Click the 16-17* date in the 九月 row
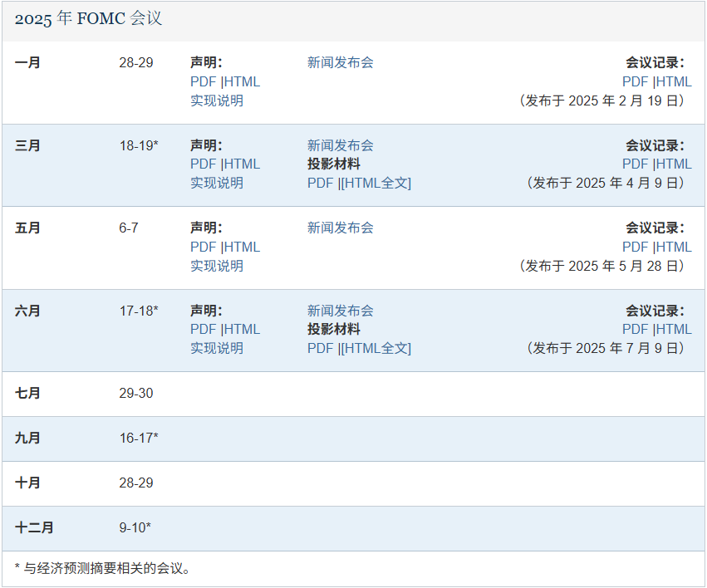Image resolution: width=707 pixels, height=588 pixels. pos(139,438)
